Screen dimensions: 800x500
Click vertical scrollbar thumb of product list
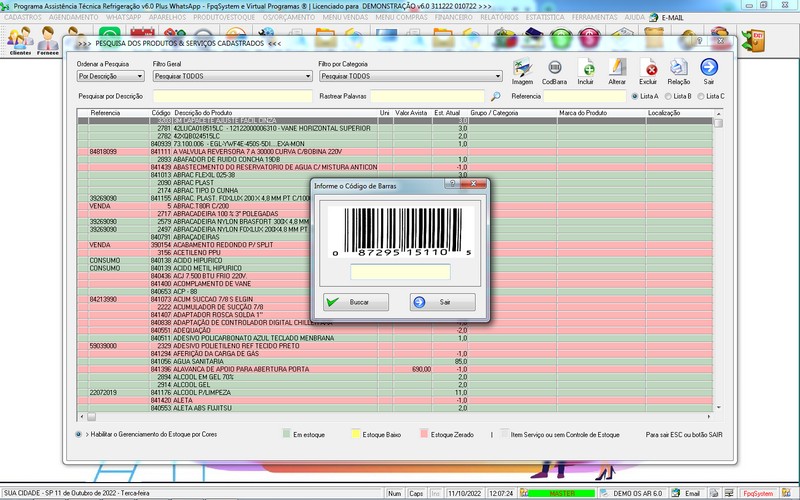pyautogui.click(x=718, y=123)
